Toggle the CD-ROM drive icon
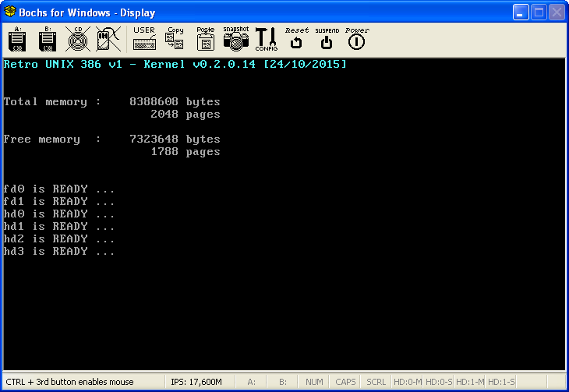 coord(77,39)
